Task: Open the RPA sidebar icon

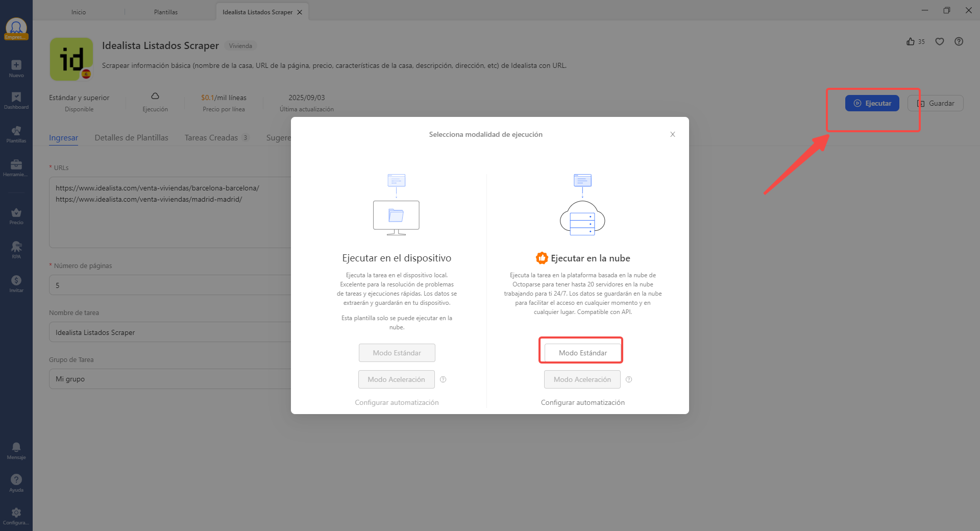Action: point(16,247)
